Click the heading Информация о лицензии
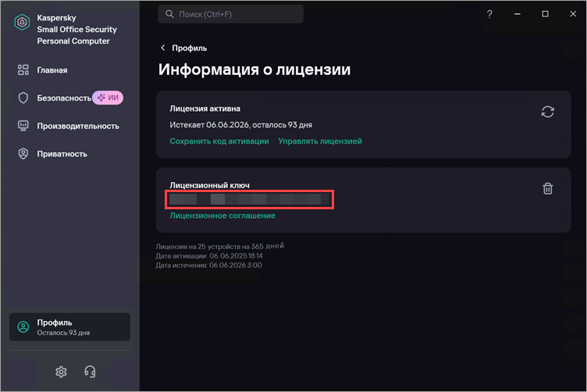 coord(254,69)
